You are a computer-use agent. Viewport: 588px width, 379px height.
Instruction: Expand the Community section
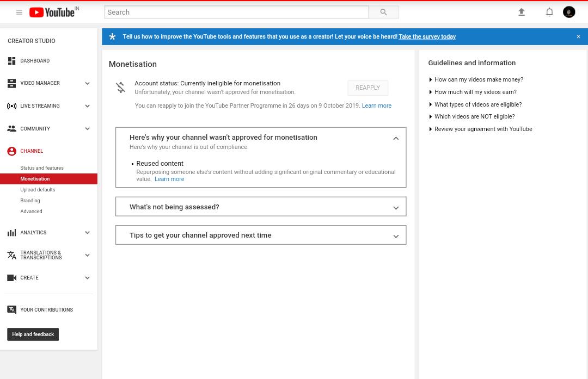(87, 128)
